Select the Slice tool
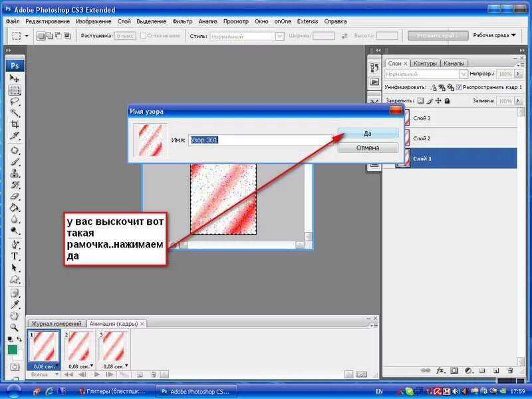Screen dimensions: 532x399 click(14, 136)
